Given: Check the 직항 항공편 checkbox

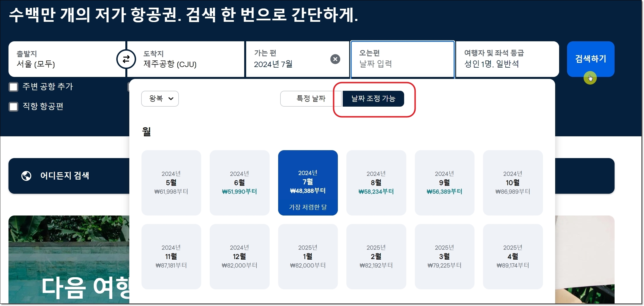Looking at the screenshot, I should coord(14,107).
